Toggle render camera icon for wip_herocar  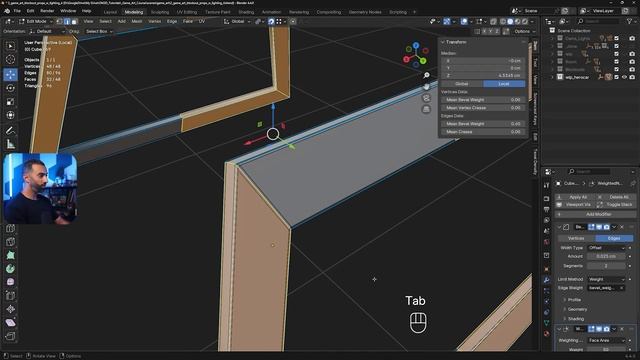pos(632,77)
